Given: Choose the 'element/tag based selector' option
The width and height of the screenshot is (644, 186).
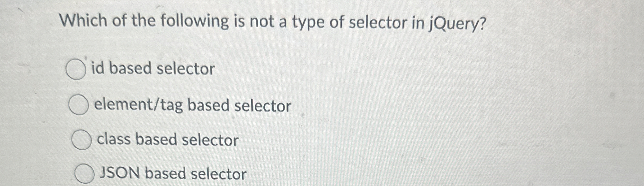Looking at the screenshot, I should [x=79, y=105].
